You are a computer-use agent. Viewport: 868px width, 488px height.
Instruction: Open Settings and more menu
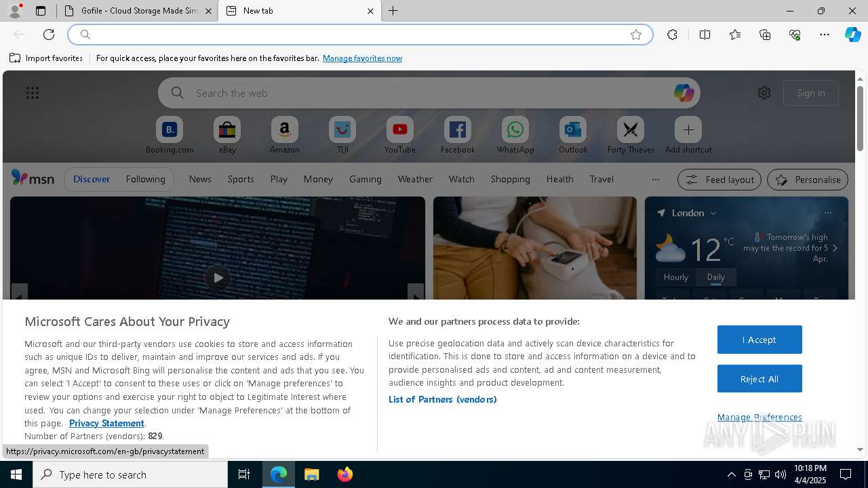pyautogui.click(x=825, y=35)
